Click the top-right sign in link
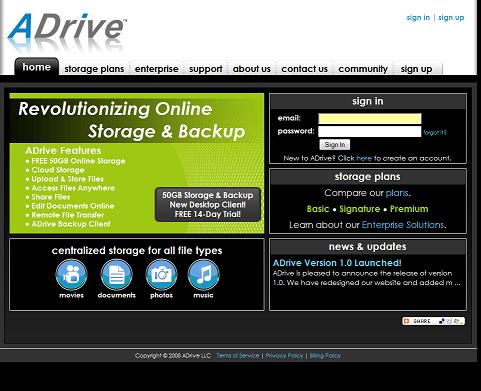 (418, 17)
